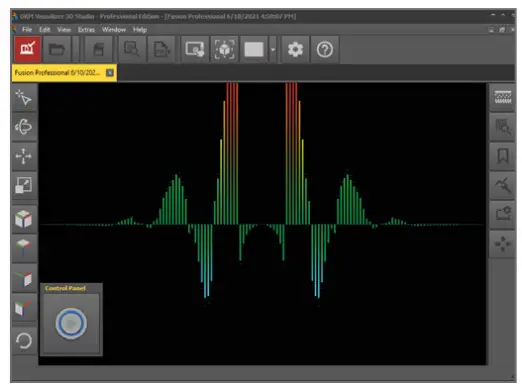Viewport: 522px width, 391px height.
Task: Open the Edit menu
Action: coord(45,30)
